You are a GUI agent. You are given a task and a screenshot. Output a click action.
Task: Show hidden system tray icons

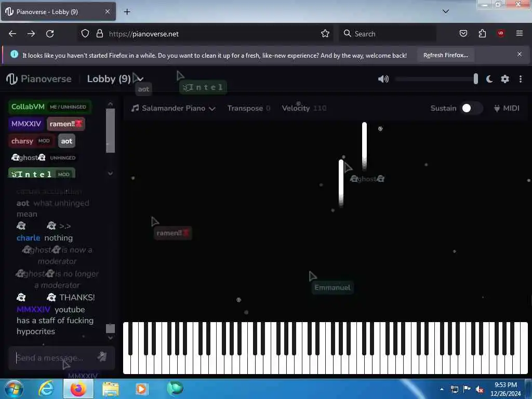(x=442, y=389)
